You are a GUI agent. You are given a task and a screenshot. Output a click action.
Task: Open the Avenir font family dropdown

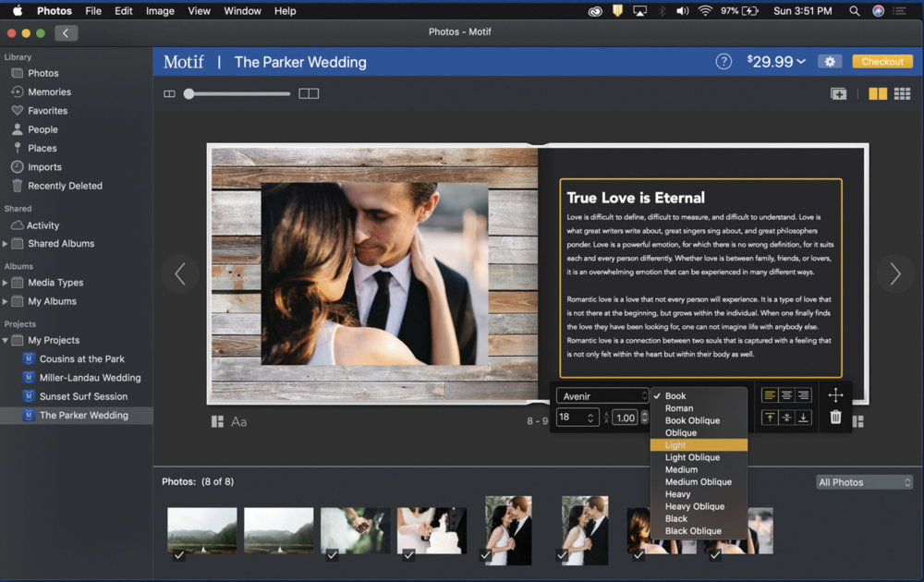tap(602, 396)
